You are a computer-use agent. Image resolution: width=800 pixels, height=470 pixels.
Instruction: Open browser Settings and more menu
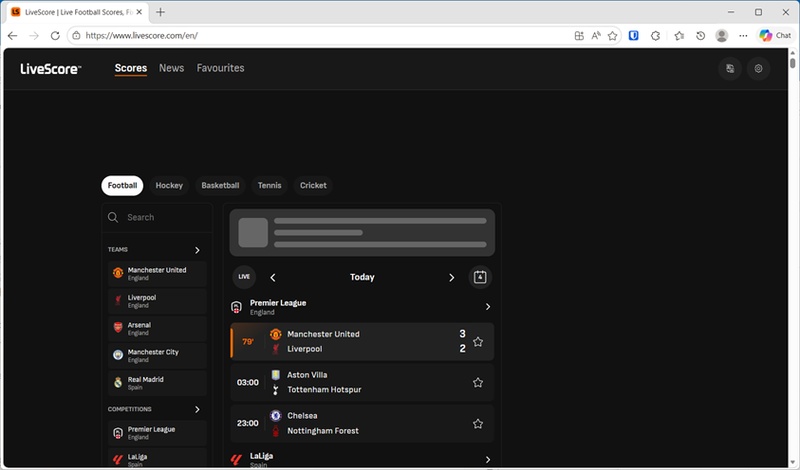(743, 35)
